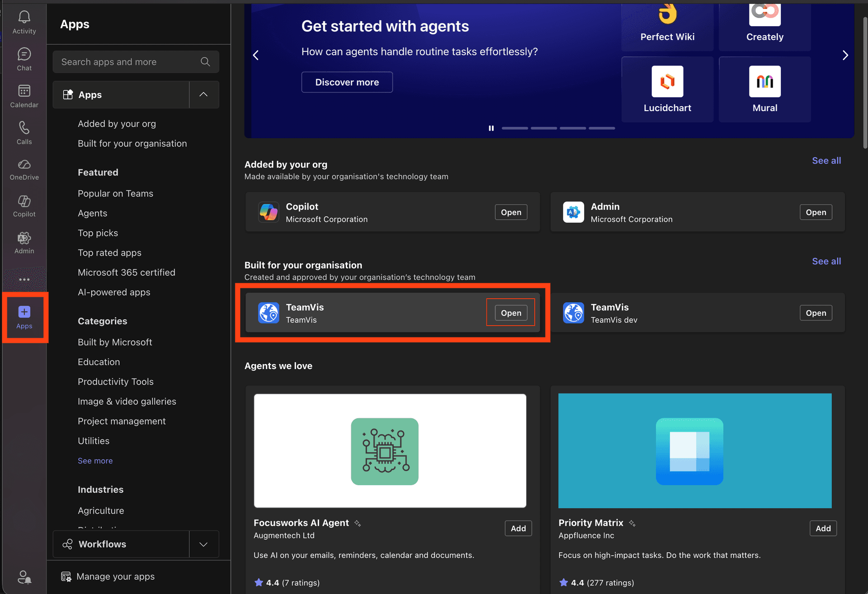Open the Calls phone icon
868x594 pixels.
tap(24, 127)
